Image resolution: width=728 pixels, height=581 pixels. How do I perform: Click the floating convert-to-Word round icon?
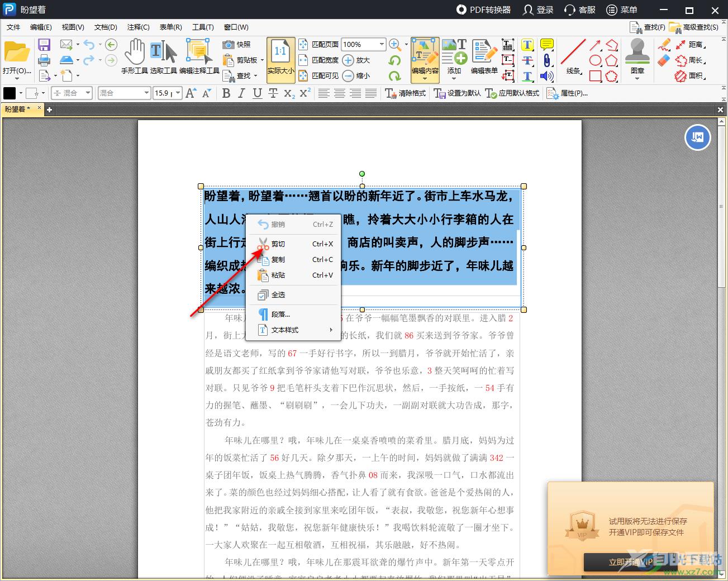[698, 137]
